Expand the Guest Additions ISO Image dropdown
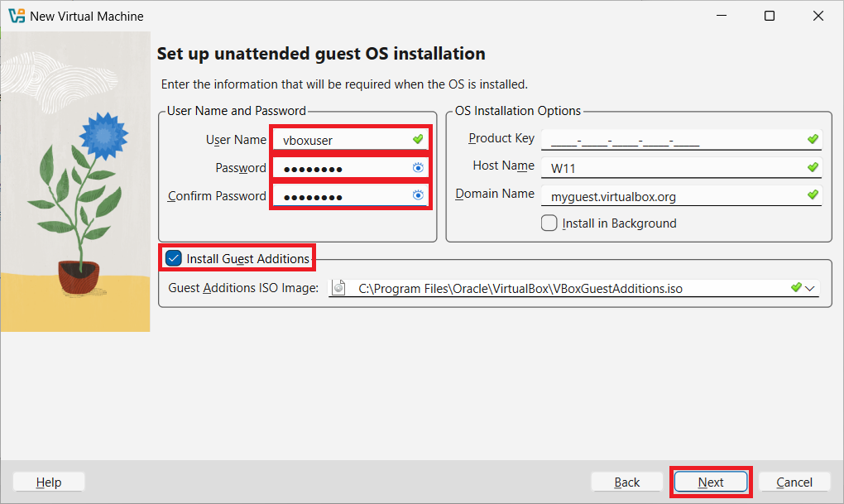This screenshot has width=844, height=504. pos(809,288)
